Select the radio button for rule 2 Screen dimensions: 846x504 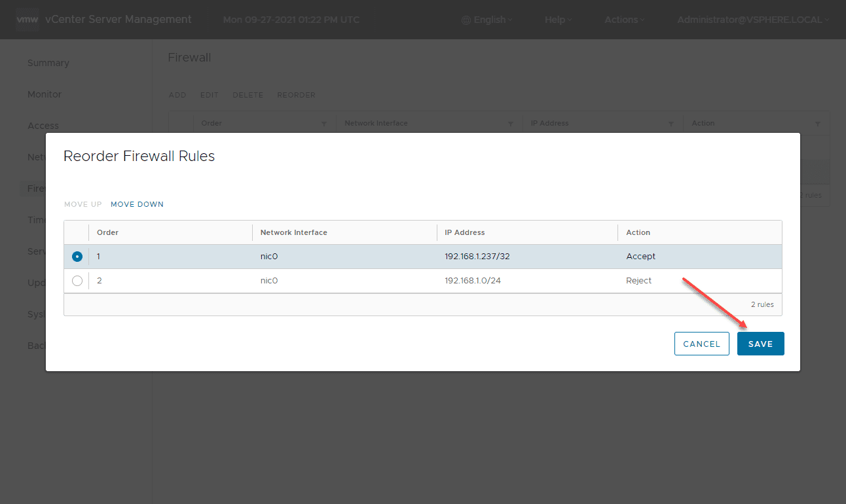point(77,281)
